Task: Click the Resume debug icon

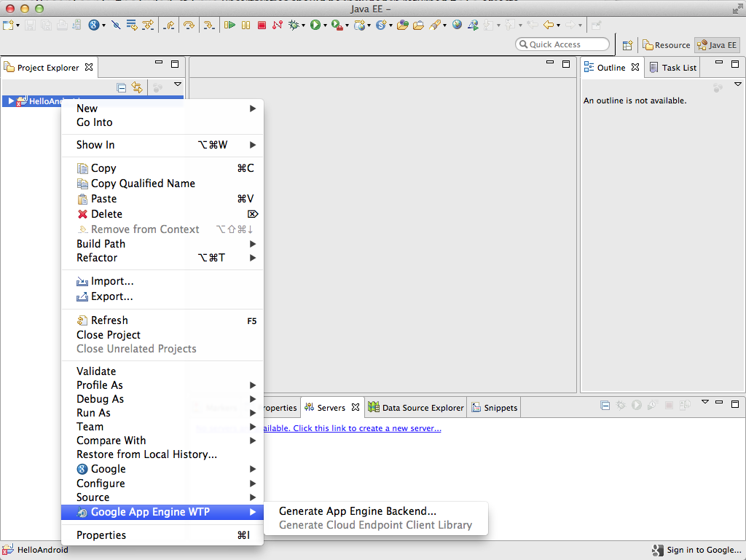Action: point(229,25)
